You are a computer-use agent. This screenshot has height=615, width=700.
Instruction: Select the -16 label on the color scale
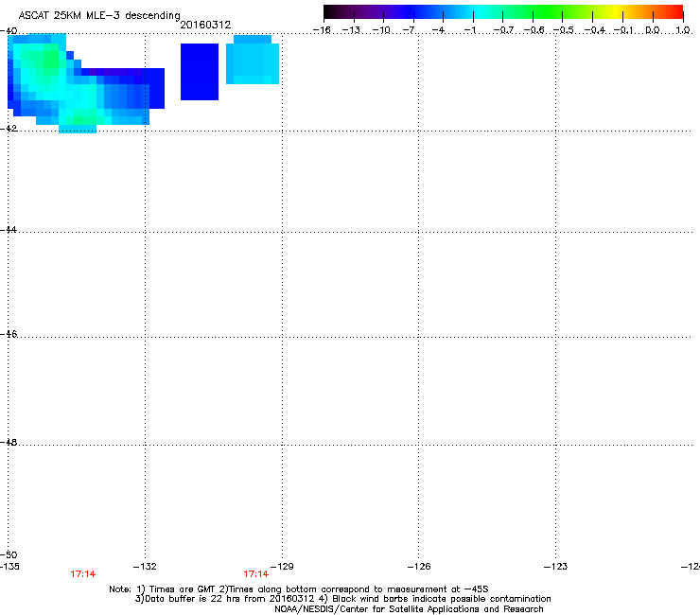(322, 30)
